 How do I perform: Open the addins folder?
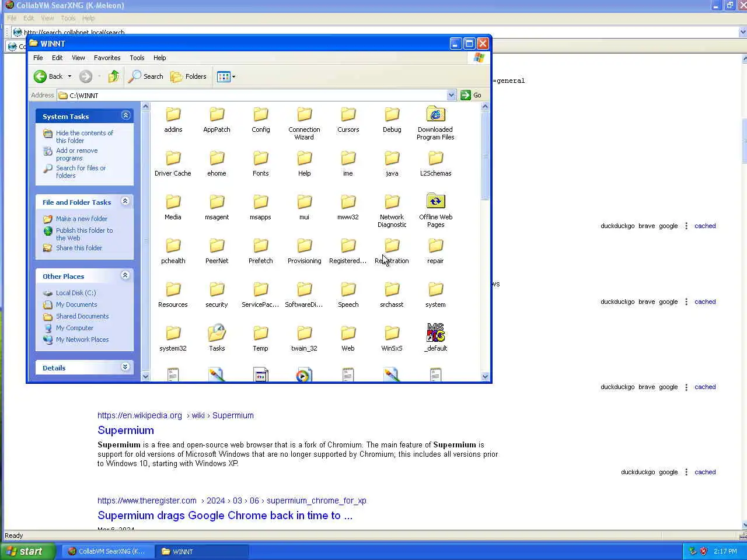173,120
